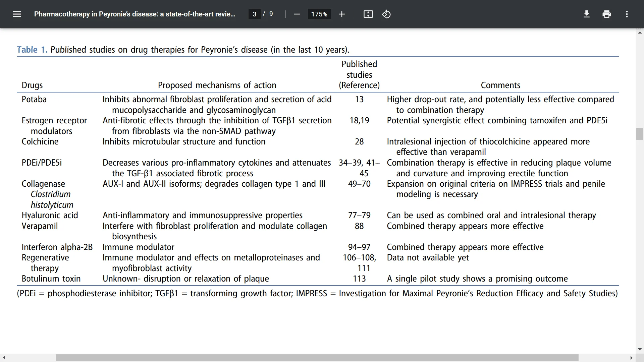Click the 'Comments' column header
Viewport: 644px width, 362px height.
[500, 85]
